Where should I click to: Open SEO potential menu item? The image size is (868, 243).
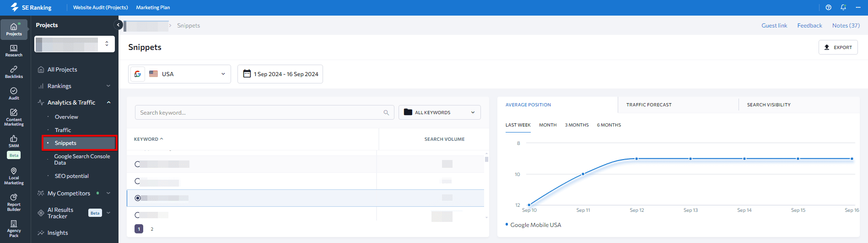72,176
